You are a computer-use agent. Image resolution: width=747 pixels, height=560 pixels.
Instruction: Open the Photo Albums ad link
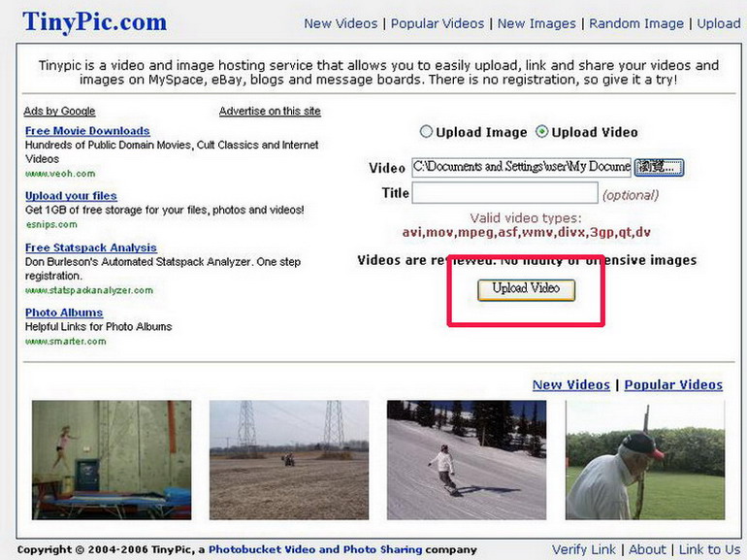pos(64,313)
